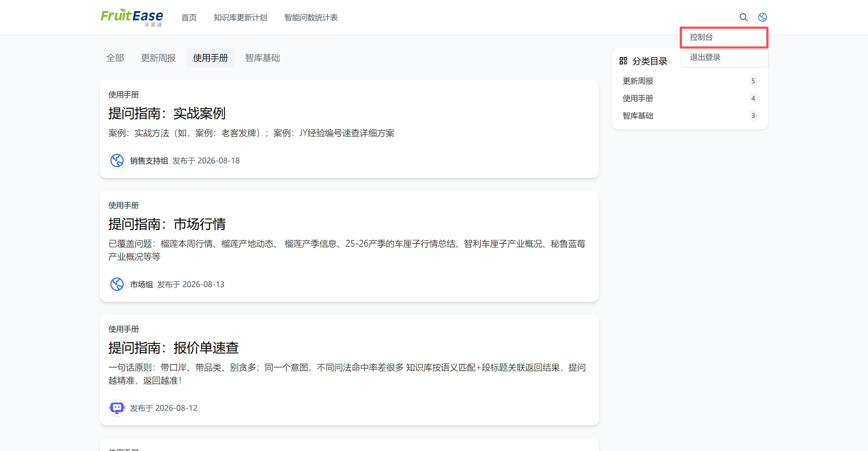This screenshot has height=451, width=868.
Task: Click the summary starting 已覆盖问题：榴莲本周行情
Action: [347, 250]
